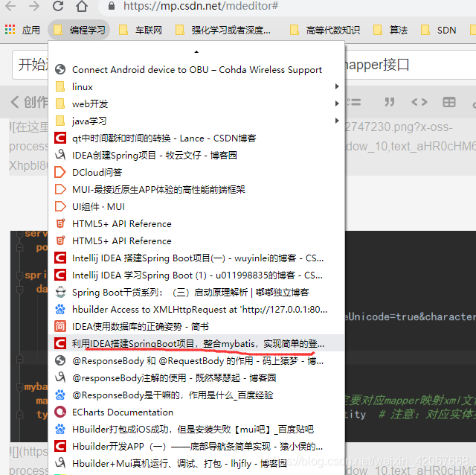476x475 pixels.
Task: Expand the web开发 bookmark subfolder
Action: (x=196, y=103)
